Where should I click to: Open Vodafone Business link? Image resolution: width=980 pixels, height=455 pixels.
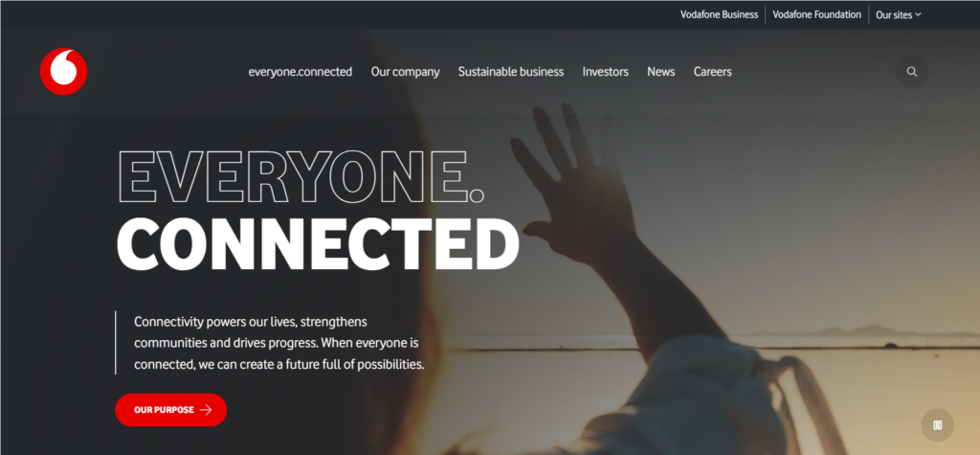(719, 14)
